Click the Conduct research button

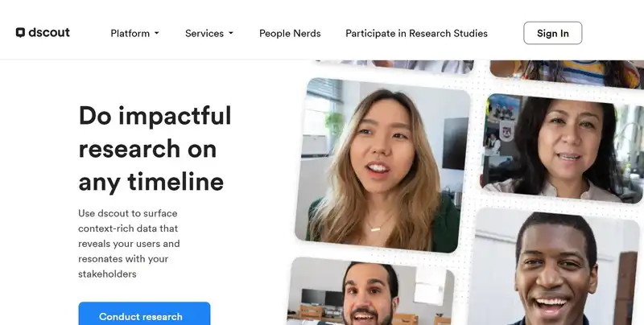pyautogui.click(x=144, y=314)
